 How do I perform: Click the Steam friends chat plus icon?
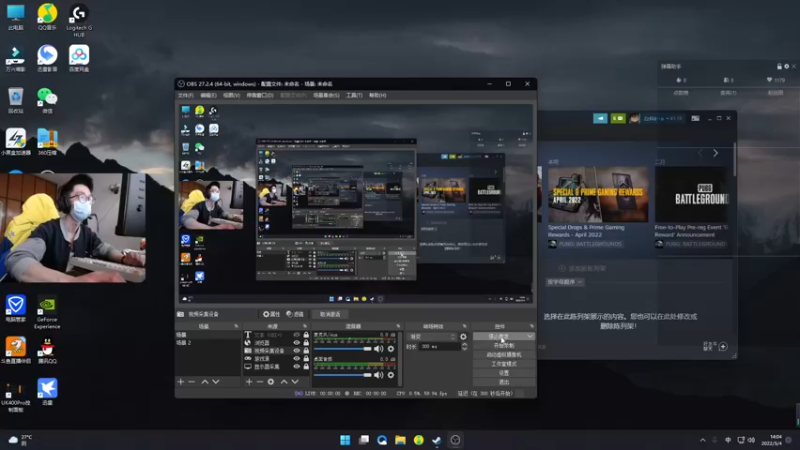pos(723,347)
